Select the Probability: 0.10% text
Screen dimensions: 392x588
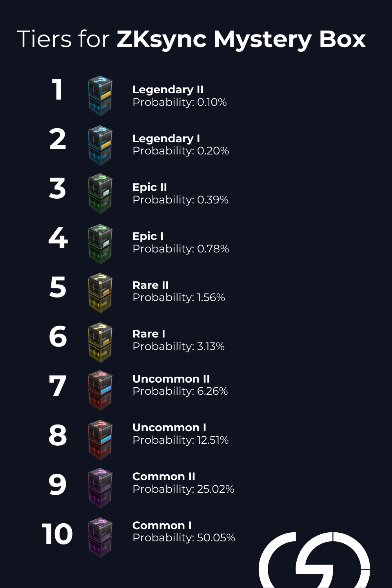click(x=180, y=102)
